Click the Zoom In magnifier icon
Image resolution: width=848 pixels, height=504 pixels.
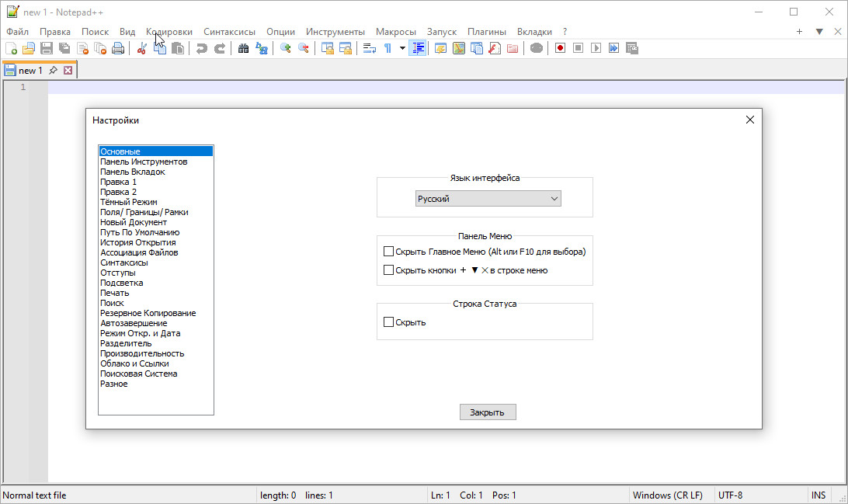pyautogui.click(x=286, y=48)
